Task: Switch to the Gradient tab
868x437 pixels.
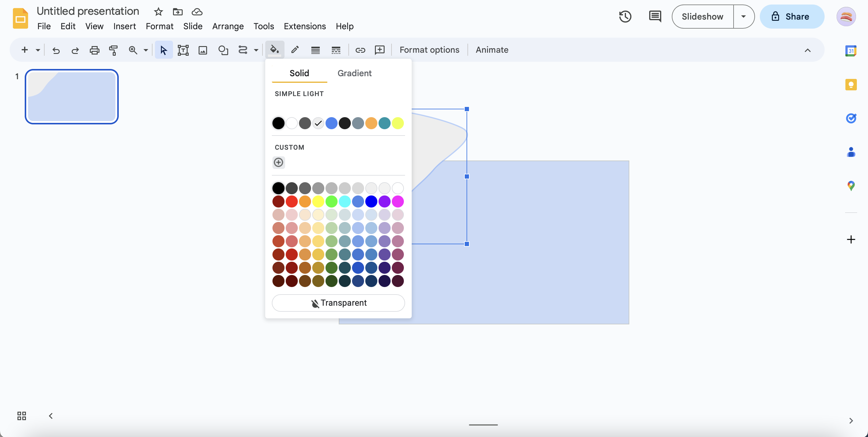Action: pos(354,73)
